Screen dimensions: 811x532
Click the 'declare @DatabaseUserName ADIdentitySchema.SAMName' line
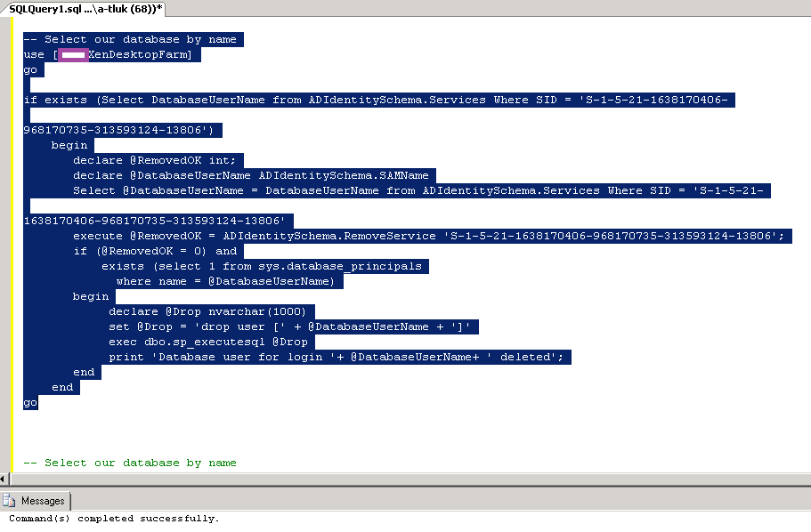251,176
